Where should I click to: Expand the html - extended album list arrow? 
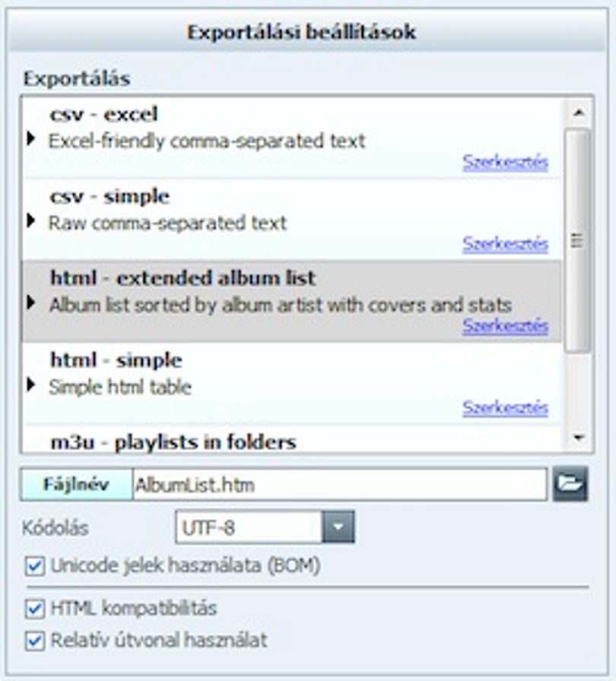[x=30, y=302]
